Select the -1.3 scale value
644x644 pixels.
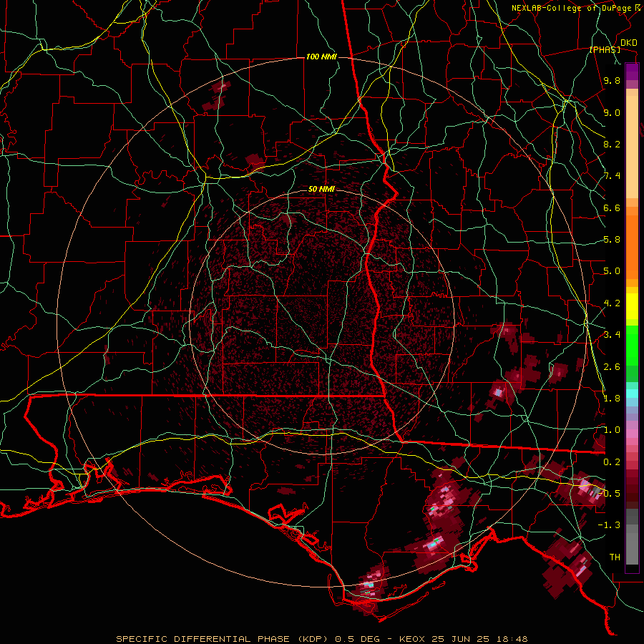click(610, 525)
